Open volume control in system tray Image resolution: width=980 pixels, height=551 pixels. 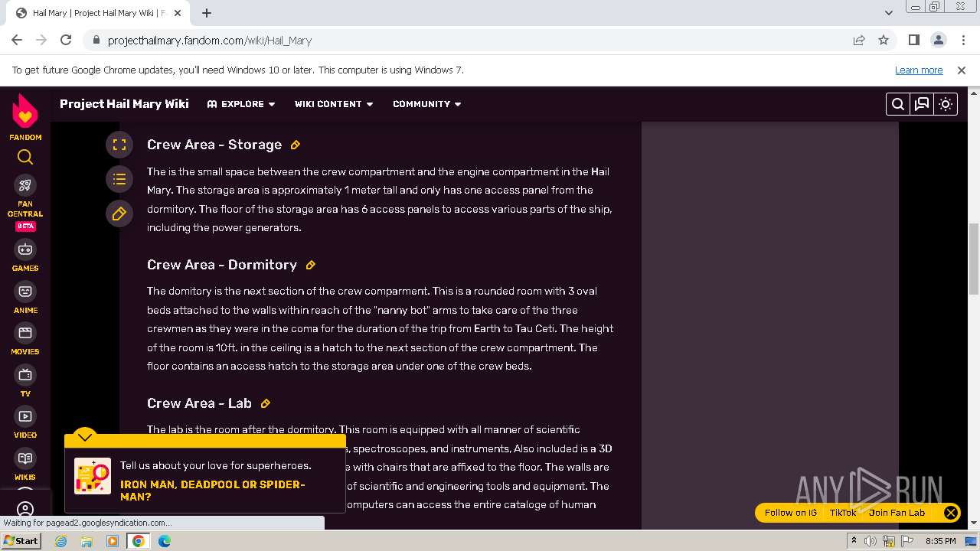tap(871, 541)
